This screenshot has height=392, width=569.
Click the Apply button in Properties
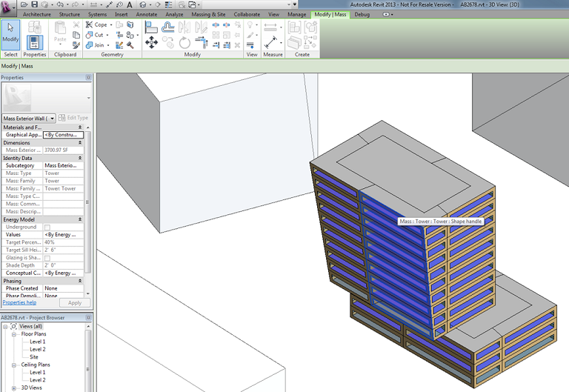point(75,303)
